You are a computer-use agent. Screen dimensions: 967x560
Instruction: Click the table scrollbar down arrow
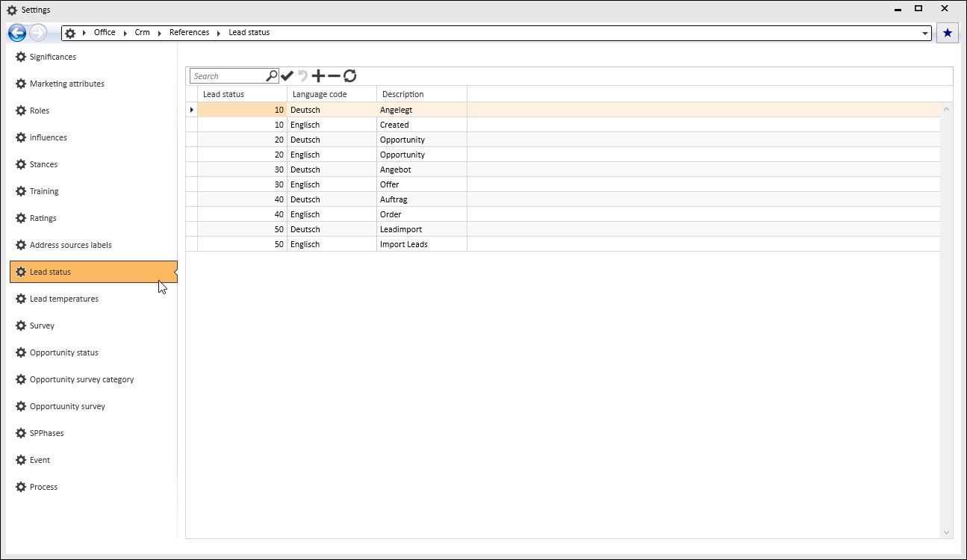[x=947, y=532]
